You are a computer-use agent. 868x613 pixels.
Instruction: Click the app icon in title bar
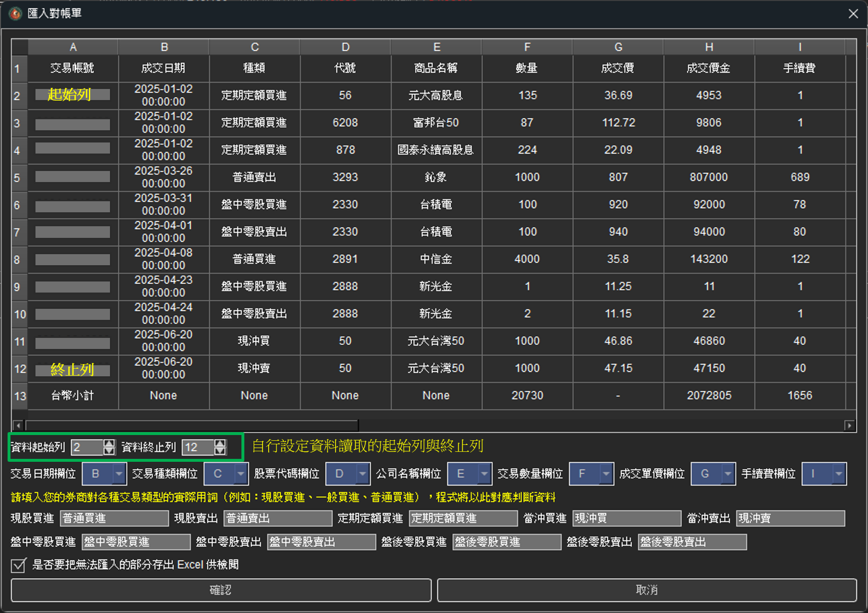tap(15, 13)
